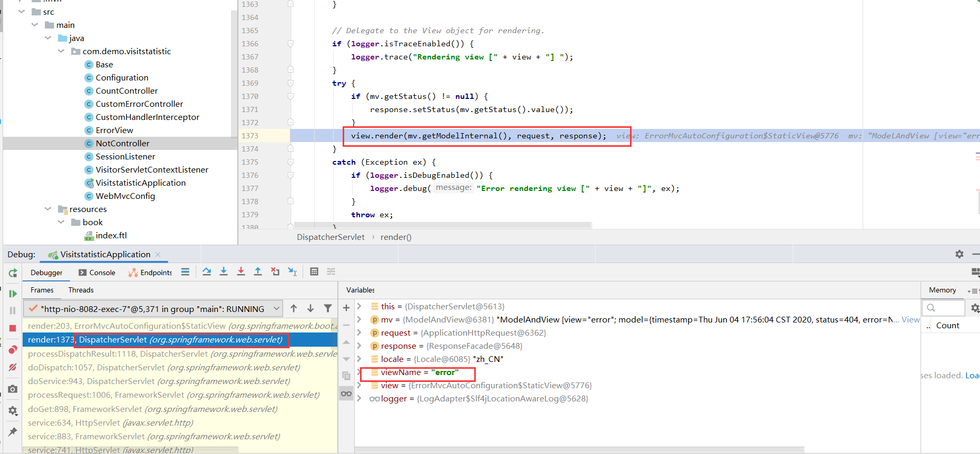
Task: Select render:203 StaticView stack frame
Action: (179, 326)
